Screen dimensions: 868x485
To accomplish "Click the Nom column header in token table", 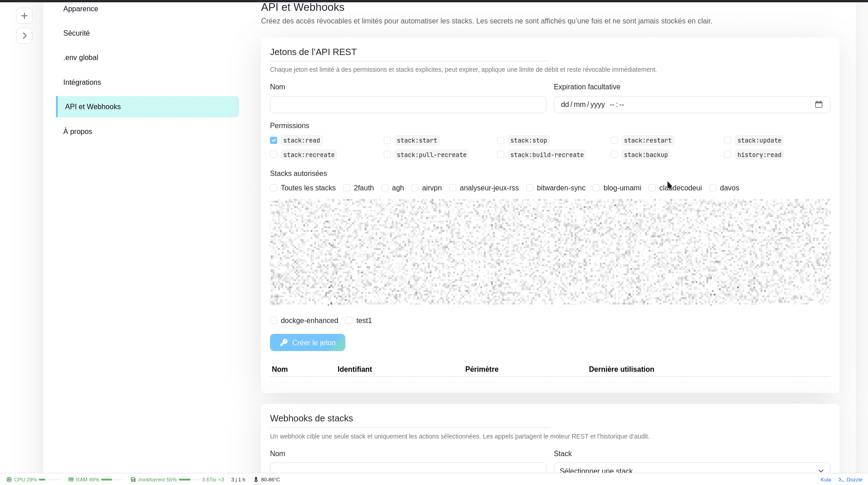I will click(280, 369).
